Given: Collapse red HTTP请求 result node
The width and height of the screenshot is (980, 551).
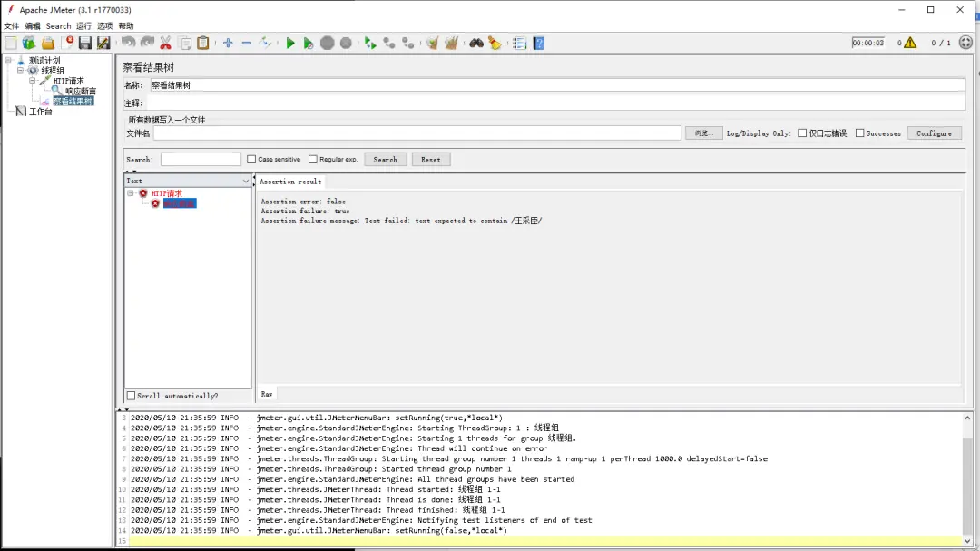Looking at the screenshot, I should (x=132, y=193).
